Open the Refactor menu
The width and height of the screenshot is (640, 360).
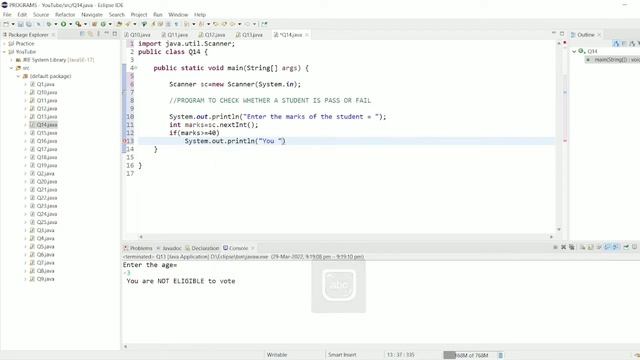(65, 14)
